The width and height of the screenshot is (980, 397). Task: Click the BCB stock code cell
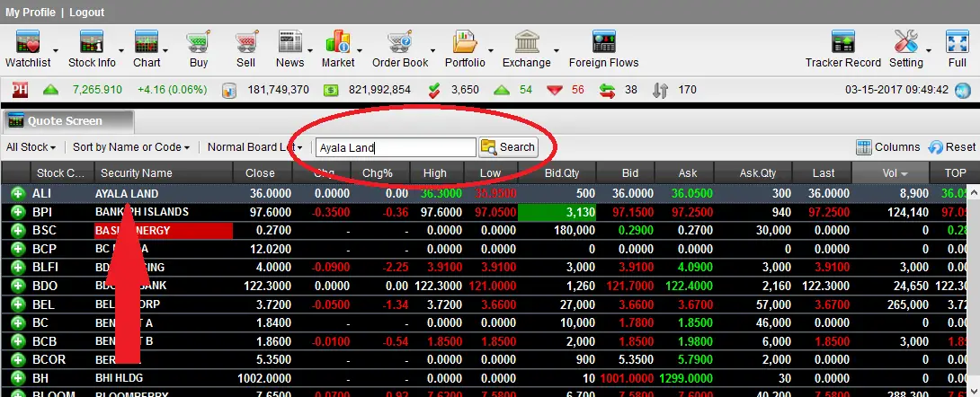pos(44,342)
